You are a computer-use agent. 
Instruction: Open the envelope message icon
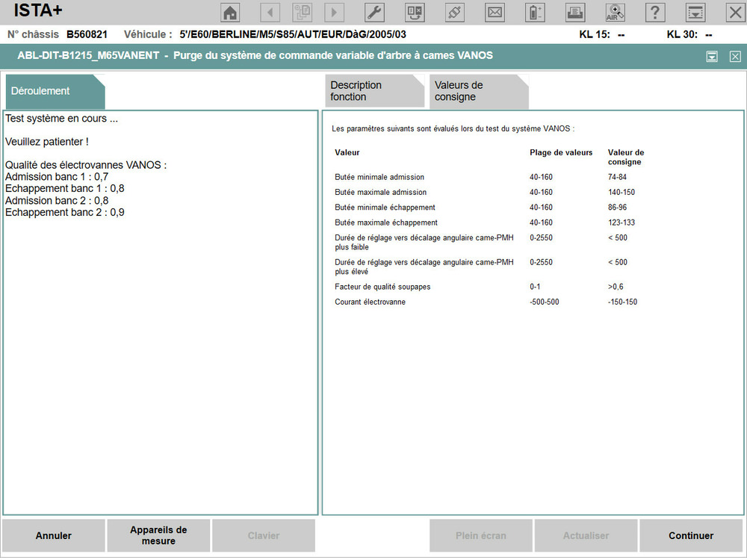pyautogui.click(x=495, y=13)
